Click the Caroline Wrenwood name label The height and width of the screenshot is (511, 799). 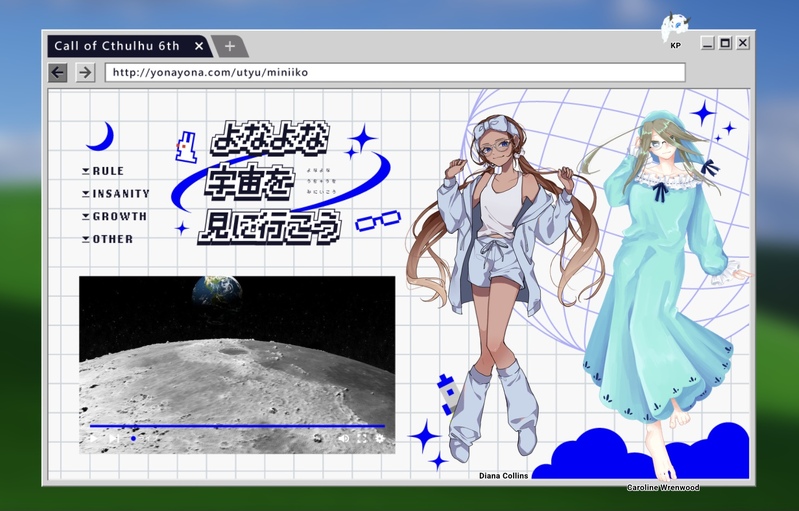click(663, 488)
